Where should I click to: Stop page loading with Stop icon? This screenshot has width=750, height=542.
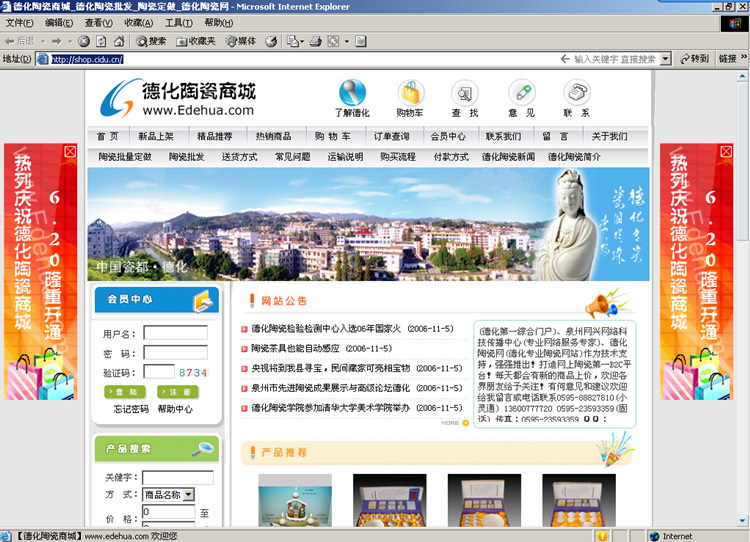[x=84, y=41]
